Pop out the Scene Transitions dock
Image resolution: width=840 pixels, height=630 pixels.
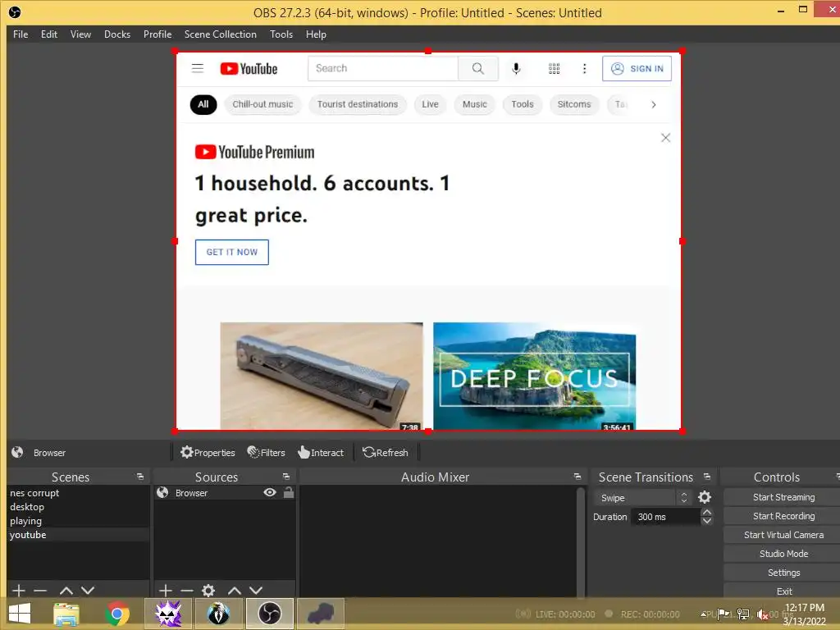[x=707, y=477]
